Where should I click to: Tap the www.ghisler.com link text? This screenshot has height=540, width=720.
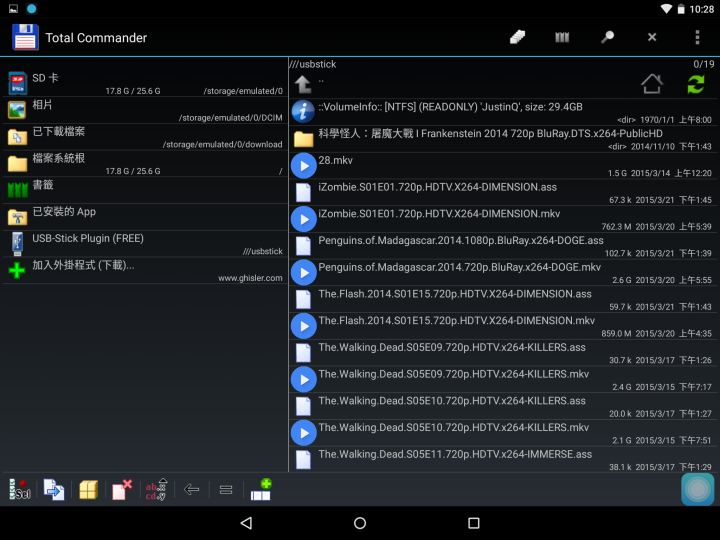250,278
